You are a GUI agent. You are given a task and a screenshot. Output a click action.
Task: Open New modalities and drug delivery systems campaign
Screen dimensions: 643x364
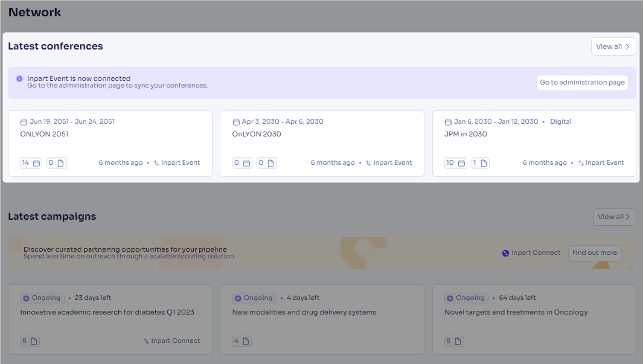click(x=304, y=312)
